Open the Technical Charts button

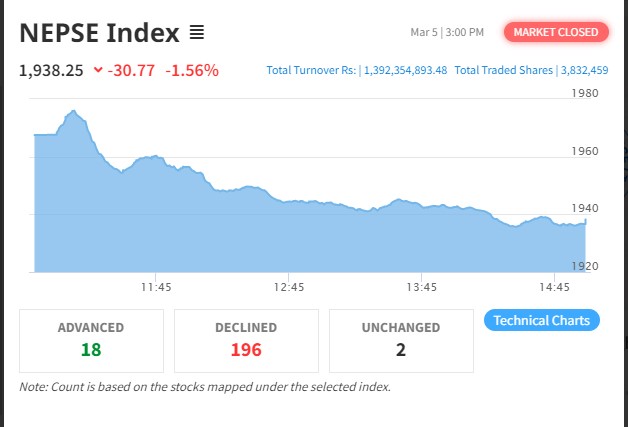tap(542, 320)
